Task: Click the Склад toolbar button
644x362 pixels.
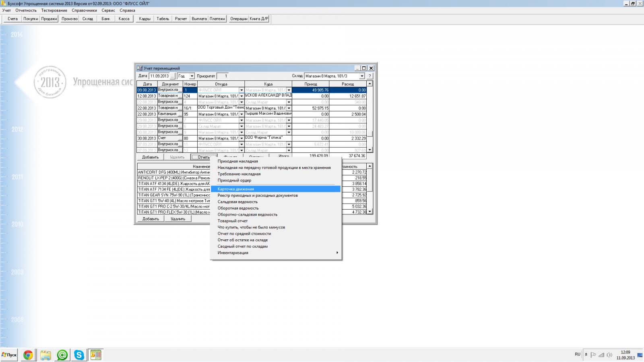Action: (x=88, y=19)
